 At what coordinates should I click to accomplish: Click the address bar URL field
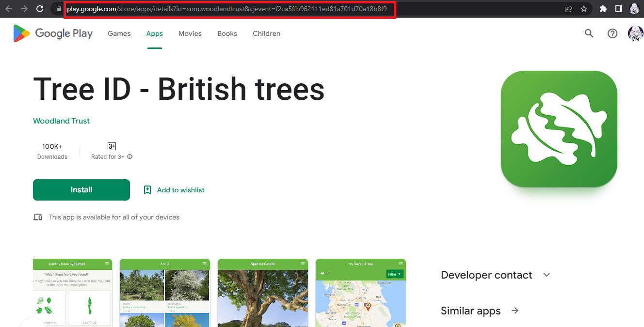point(230,9)
